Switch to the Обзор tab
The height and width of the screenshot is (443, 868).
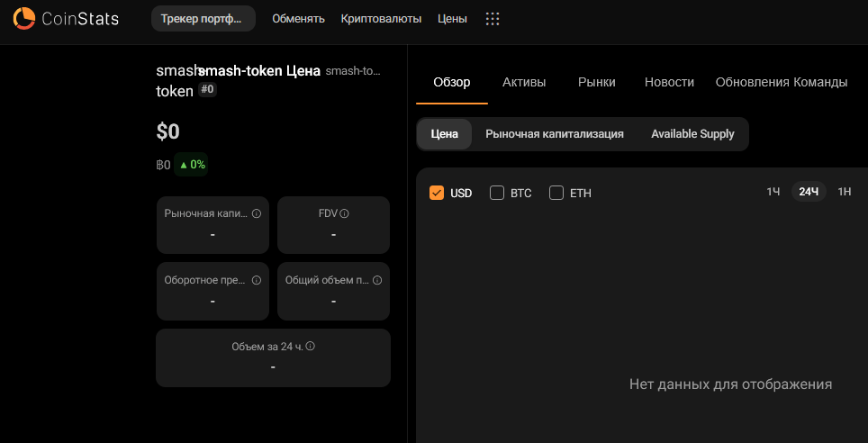(x=452, y=83)
